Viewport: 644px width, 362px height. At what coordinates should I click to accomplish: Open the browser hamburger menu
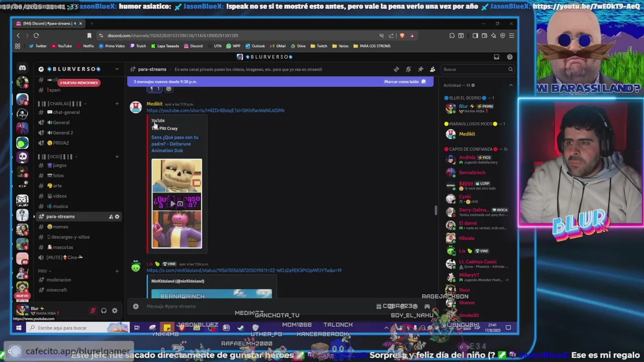coord(511,35)
